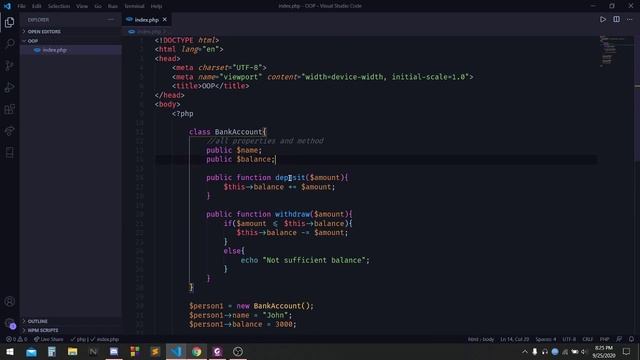Click the 'php |' status bar item
The height and width of the screenshot is (360, 640).
coord(79,339)
